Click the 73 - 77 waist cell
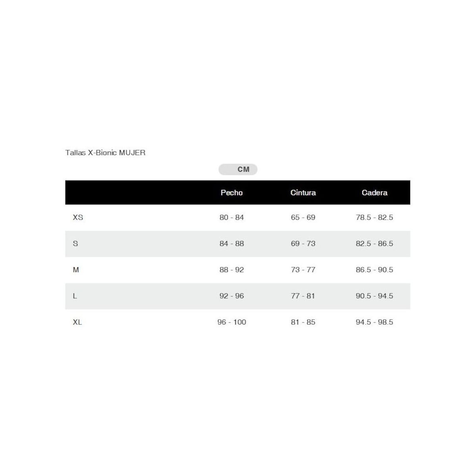Viewport: 476px width, 476px height. pyautogui.click(x=303, y=270)
